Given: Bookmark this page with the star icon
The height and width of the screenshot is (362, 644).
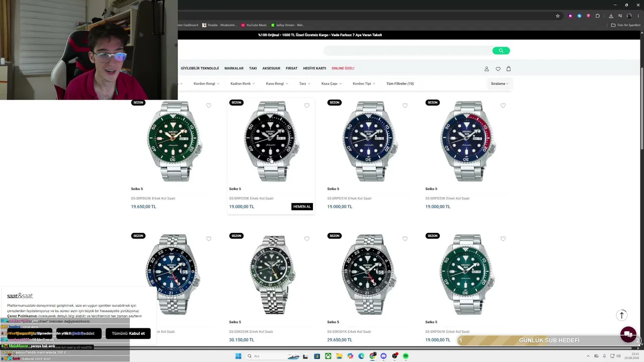Looking at the screenshot, I should pyautogui.click(x=557, y=16).
